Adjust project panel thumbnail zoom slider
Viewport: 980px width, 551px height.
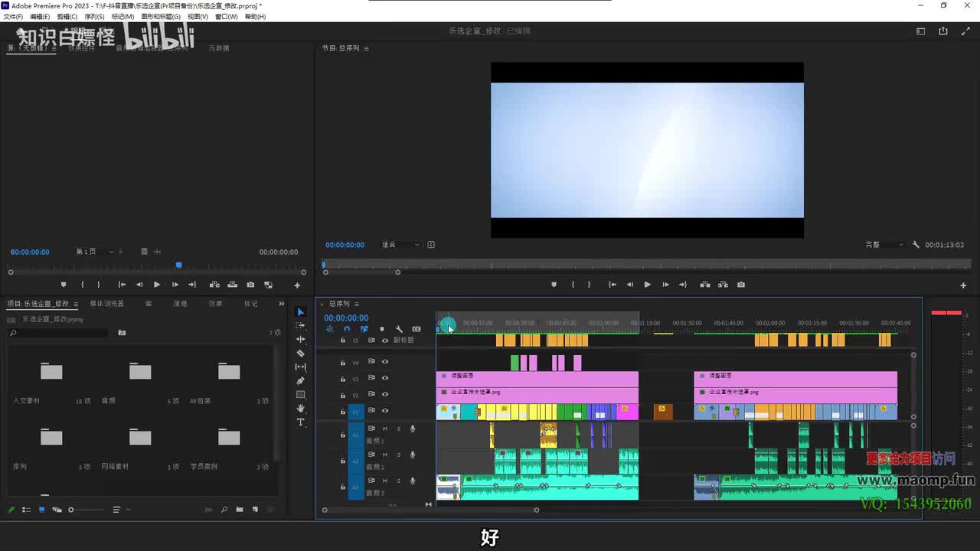pyautogui.click(x=87, y=510)
